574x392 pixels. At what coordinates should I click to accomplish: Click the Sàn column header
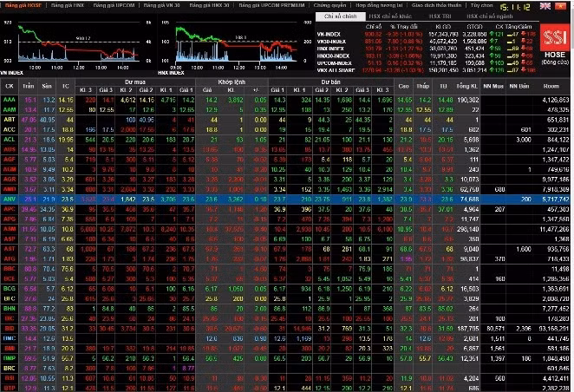47,87
